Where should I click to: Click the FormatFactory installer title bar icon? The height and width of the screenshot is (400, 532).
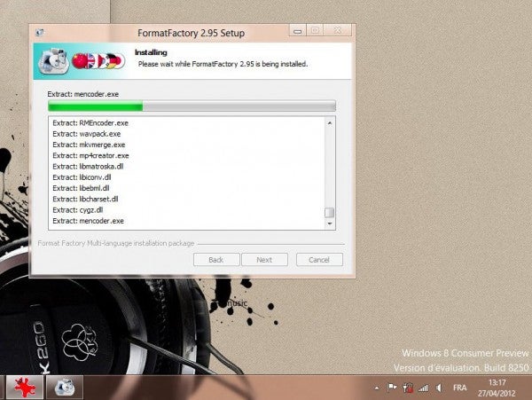(x=40, y=33)
